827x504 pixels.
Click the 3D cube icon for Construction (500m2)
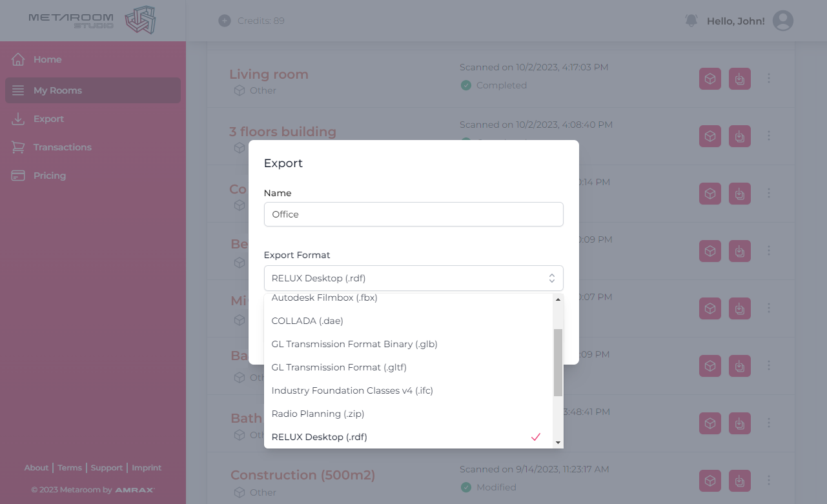(710, 481)
